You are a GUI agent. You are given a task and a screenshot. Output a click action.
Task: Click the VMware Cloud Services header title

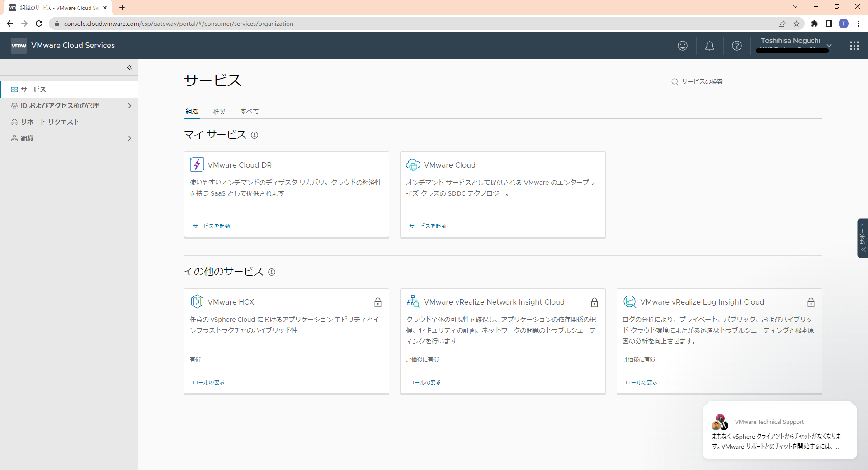tap(73, 46)
